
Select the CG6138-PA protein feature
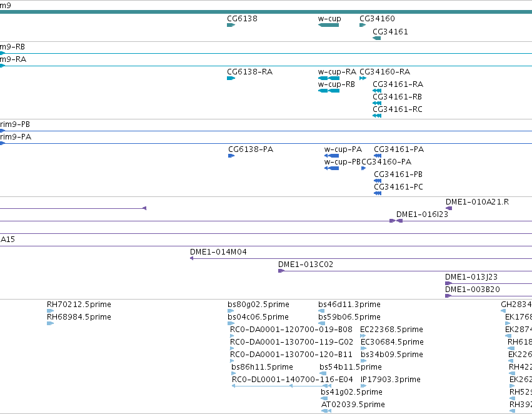(231, 156)
